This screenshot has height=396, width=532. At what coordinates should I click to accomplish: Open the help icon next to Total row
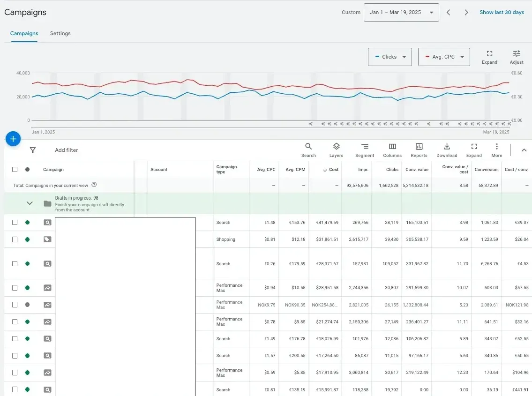[x=94, y=185]
